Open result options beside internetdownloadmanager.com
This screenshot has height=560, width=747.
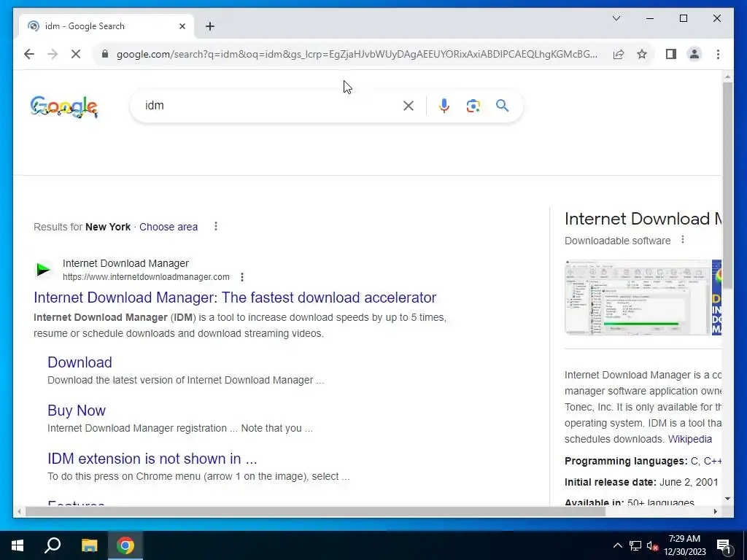click(242, 276)
